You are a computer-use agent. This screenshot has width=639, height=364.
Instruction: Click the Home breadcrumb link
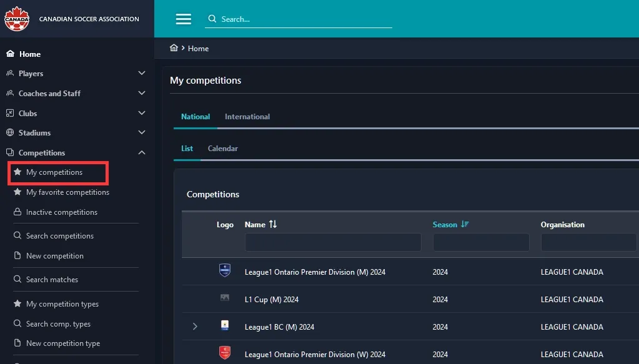[x=199, y=49]
